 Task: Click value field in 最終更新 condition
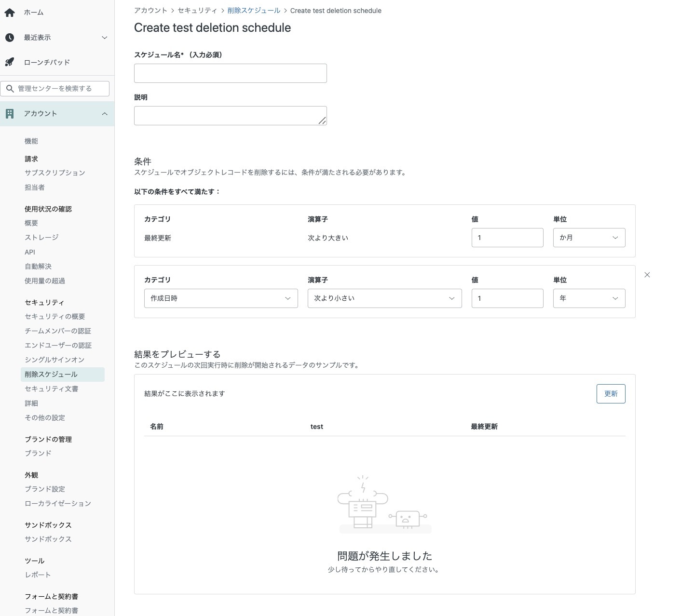click(x=507, y=238)
